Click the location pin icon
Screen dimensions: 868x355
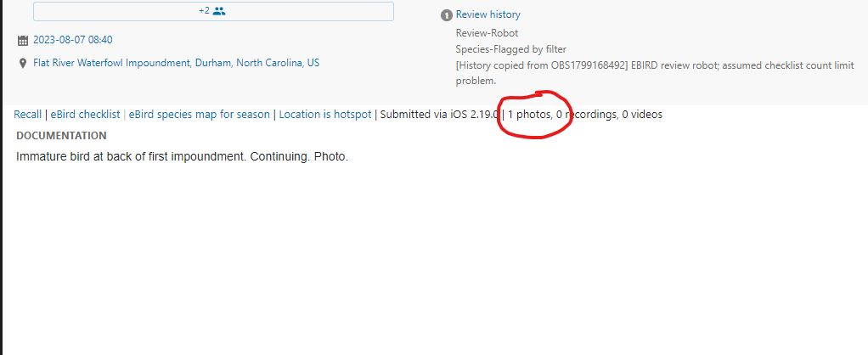click(23, 64)
